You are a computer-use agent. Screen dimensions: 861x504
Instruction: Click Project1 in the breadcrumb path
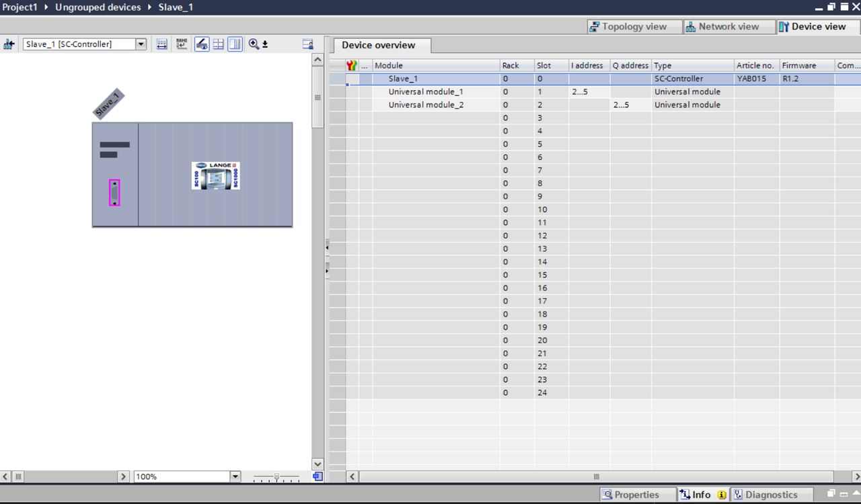click(x=20, y=7)
